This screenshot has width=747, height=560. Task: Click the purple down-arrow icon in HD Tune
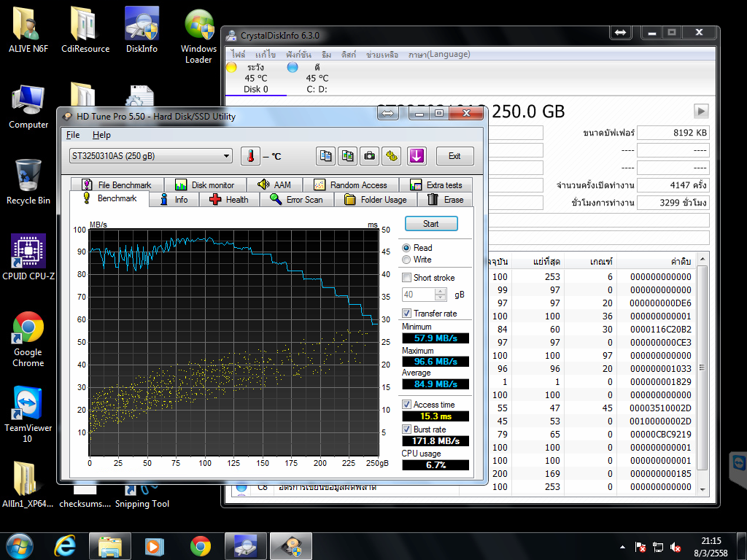[x=417, y=156]
